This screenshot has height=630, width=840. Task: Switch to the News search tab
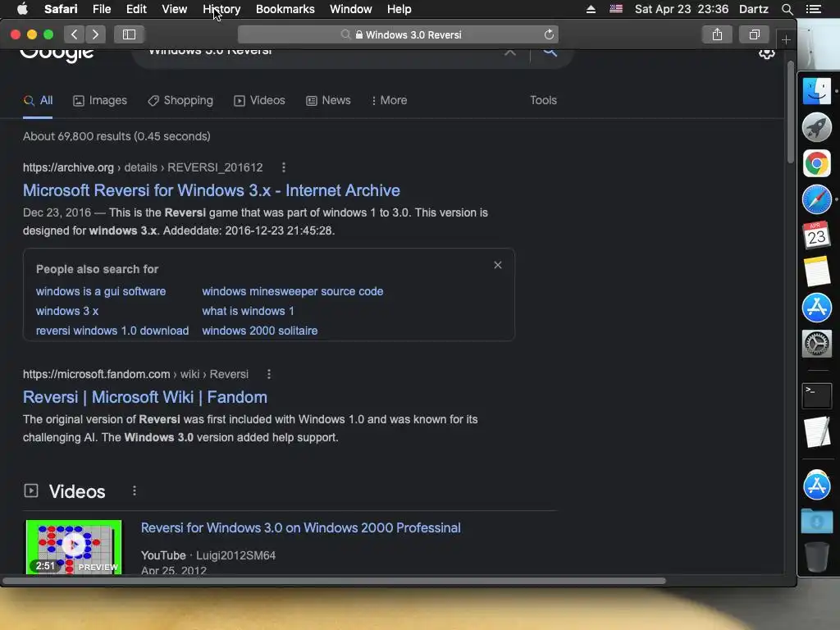tap(328, 101)
